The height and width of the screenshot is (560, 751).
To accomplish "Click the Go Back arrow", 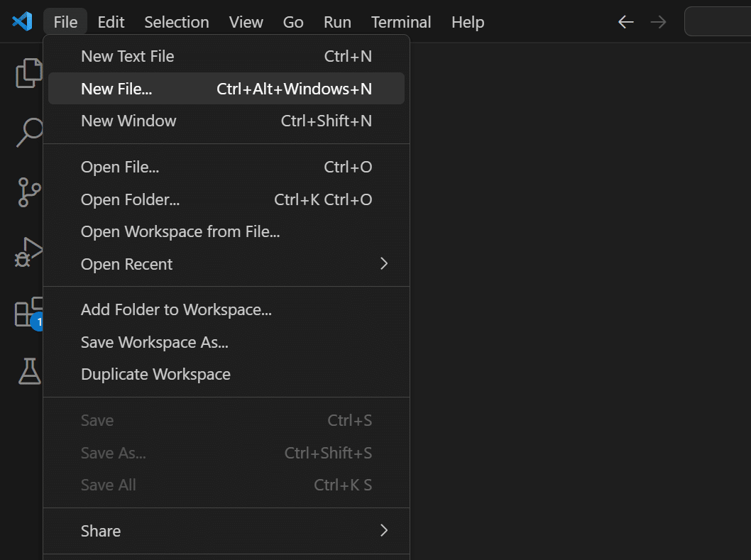I will click(625, 22).
